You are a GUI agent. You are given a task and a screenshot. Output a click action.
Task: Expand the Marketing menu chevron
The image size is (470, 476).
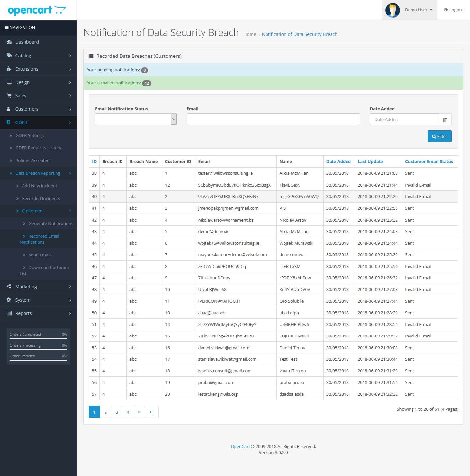(70, 287)
